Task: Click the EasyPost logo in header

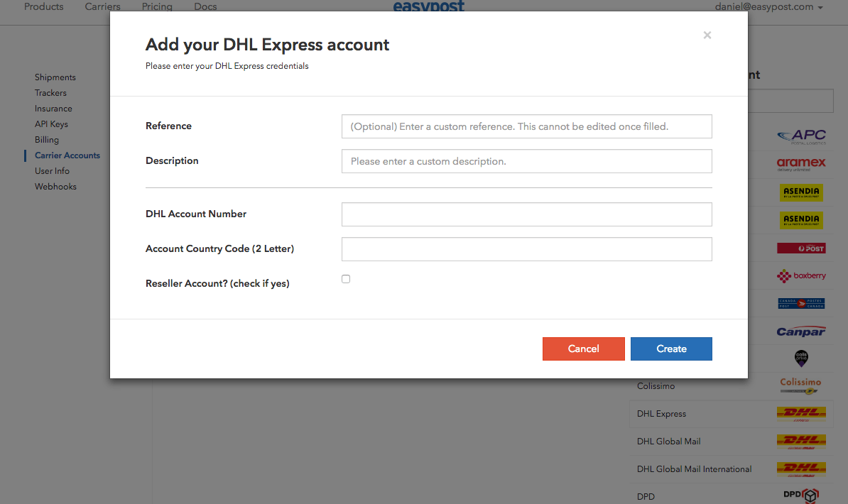Action: point(429,6)
